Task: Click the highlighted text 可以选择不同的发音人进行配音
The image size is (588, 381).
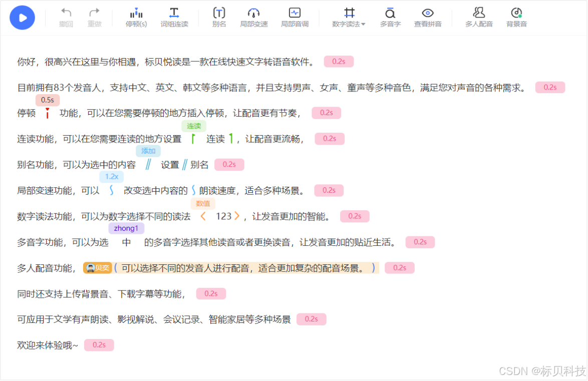Action: [x=185, y=268]
